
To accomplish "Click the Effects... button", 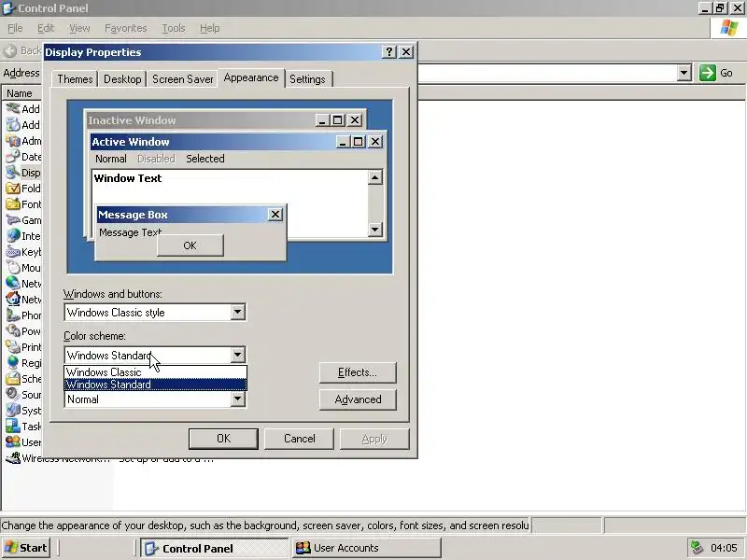I will (358, 372).
